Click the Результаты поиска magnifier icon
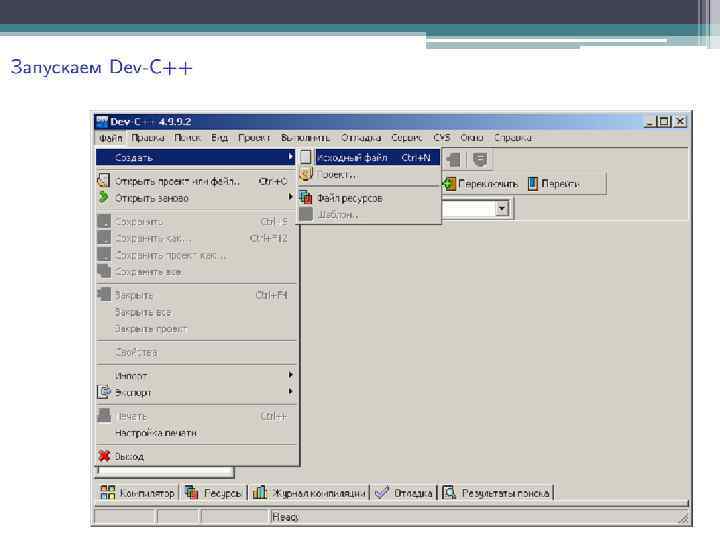This screenshot has width=720, height=540. click(450, 493)
